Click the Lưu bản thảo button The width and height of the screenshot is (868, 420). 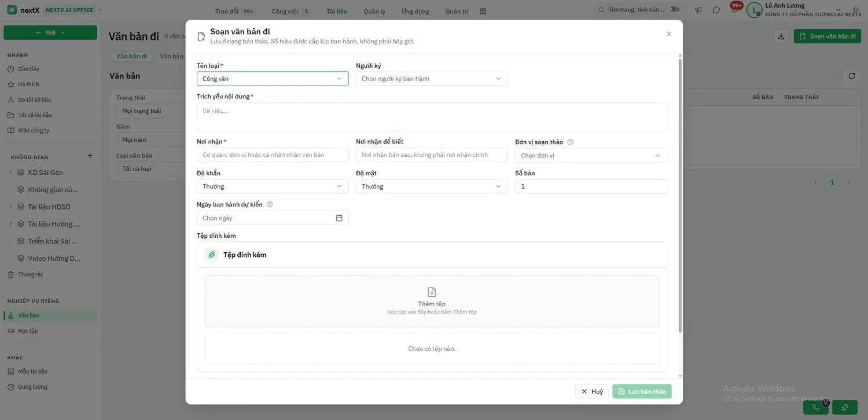click(x=642, y=392)
